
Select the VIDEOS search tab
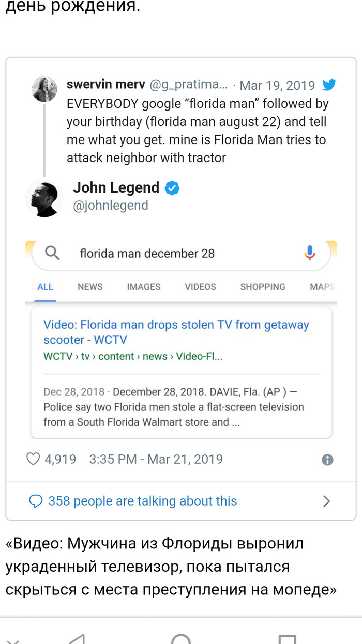[201, 287]
